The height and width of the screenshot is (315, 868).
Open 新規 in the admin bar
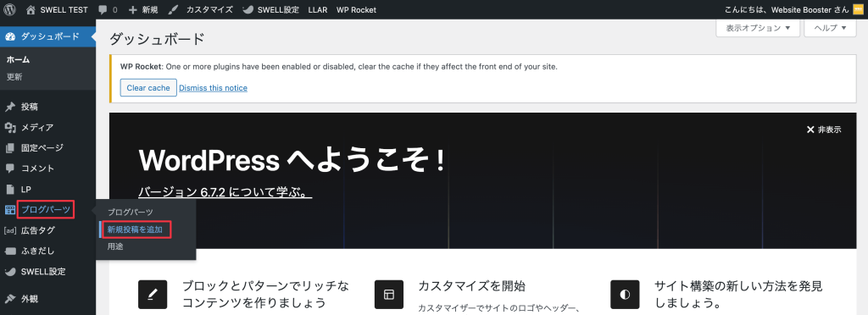pyautogui.click(x=150, y=9)
